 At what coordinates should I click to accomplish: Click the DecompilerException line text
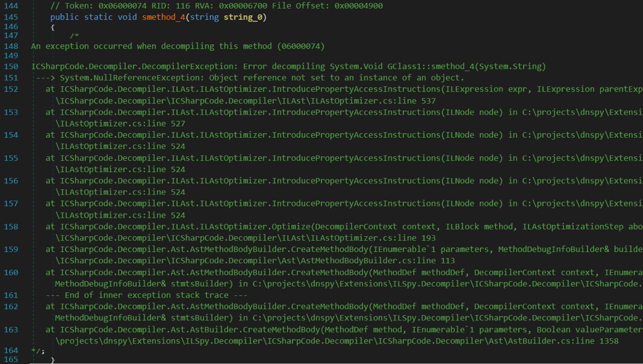point(288,67)
